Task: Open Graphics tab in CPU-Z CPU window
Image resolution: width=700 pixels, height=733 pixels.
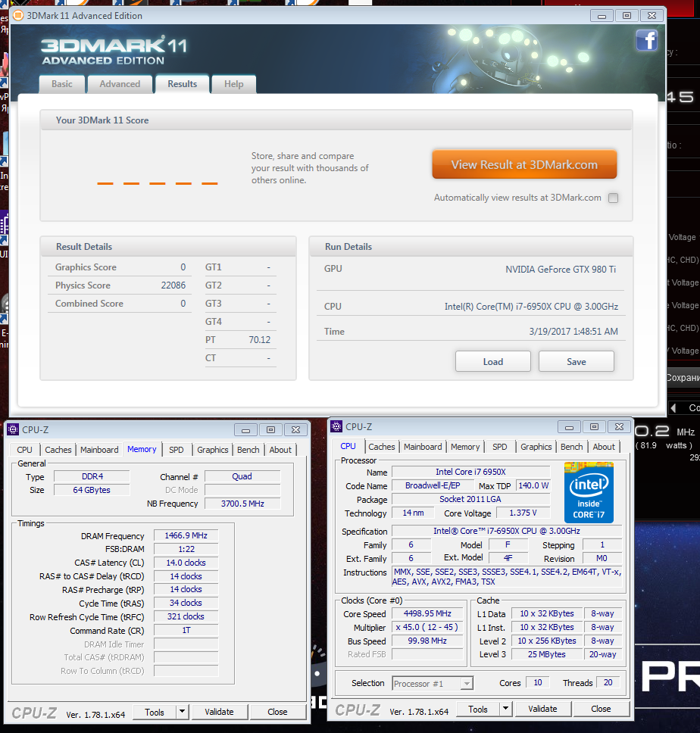Action: (x=536, y=447)
